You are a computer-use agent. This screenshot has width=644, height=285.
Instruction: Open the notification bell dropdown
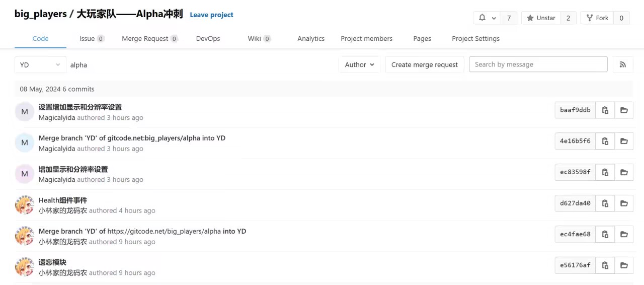tap(487, 18)
